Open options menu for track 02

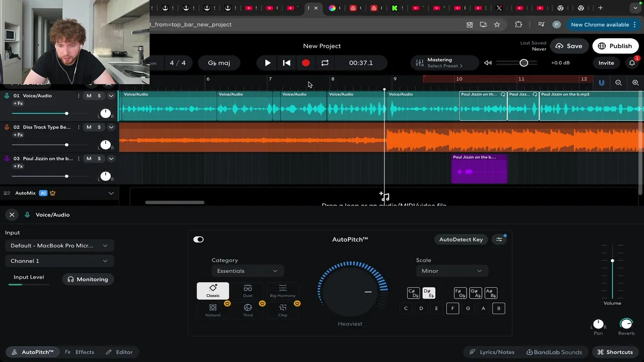[78, 127]
